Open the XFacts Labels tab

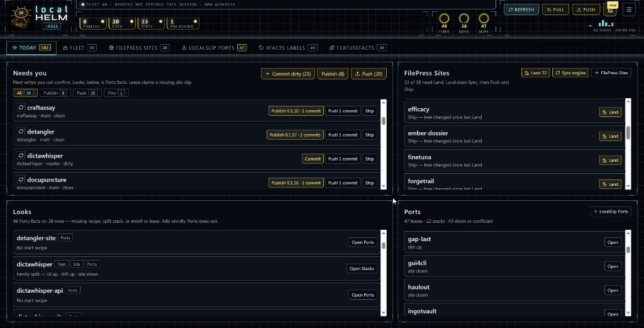pyautogui.click(x=288, y=48)
